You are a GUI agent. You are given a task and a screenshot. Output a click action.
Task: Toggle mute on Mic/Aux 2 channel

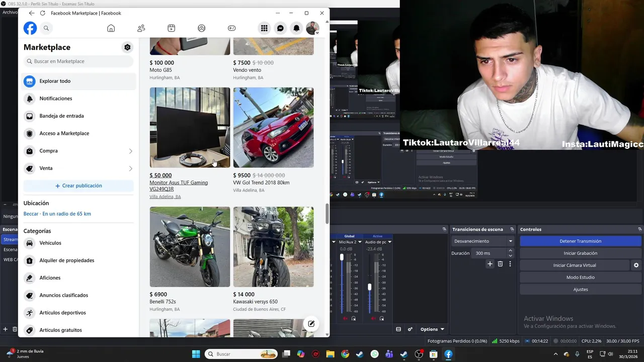[x=345, y=319]
